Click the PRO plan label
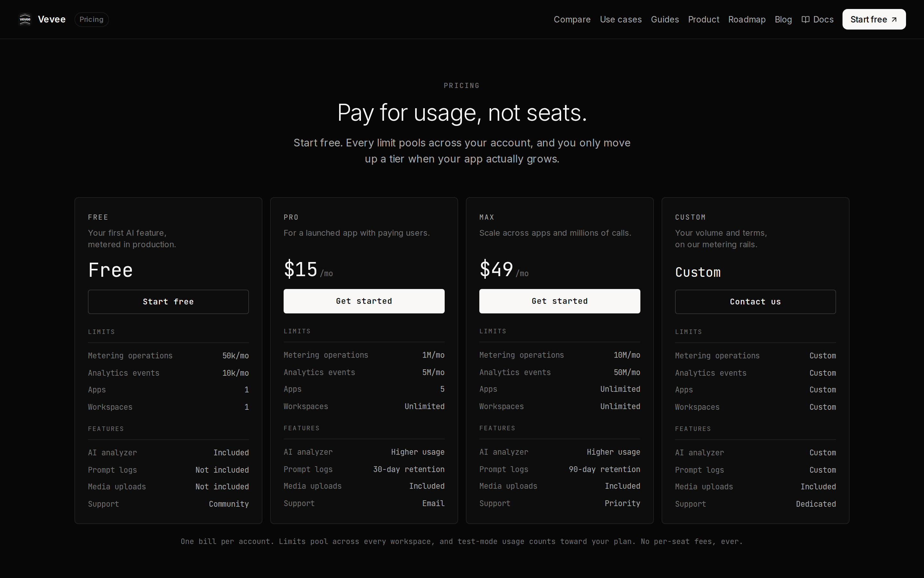The width and height of the screenshot is (924, 578). pos(291,217)
